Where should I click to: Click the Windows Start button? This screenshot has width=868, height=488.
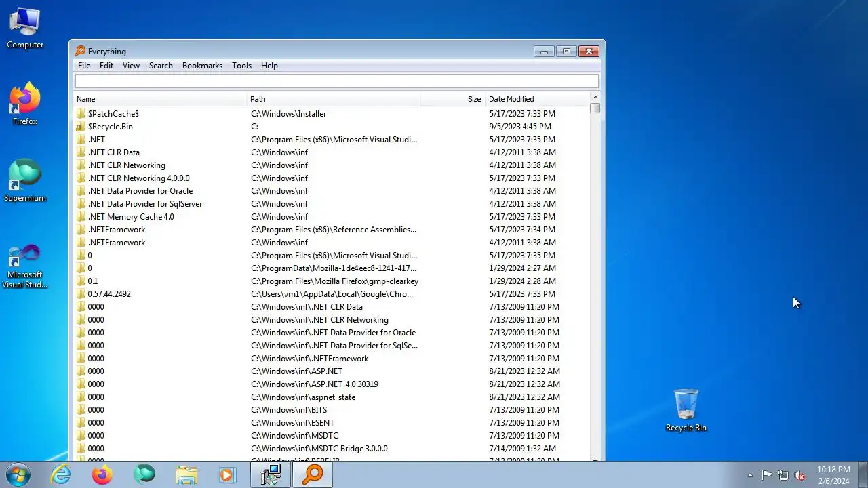pyautogui.click(x=18, y=474)
